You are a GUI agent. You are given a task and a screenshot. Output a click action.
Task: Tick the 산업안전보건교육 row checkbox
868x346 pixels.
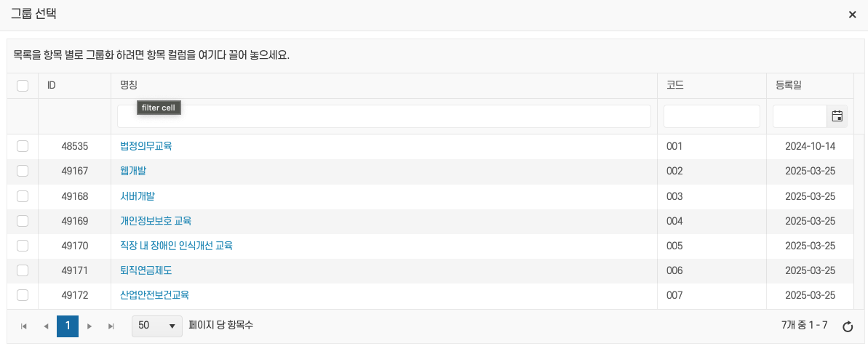(23, 295)
